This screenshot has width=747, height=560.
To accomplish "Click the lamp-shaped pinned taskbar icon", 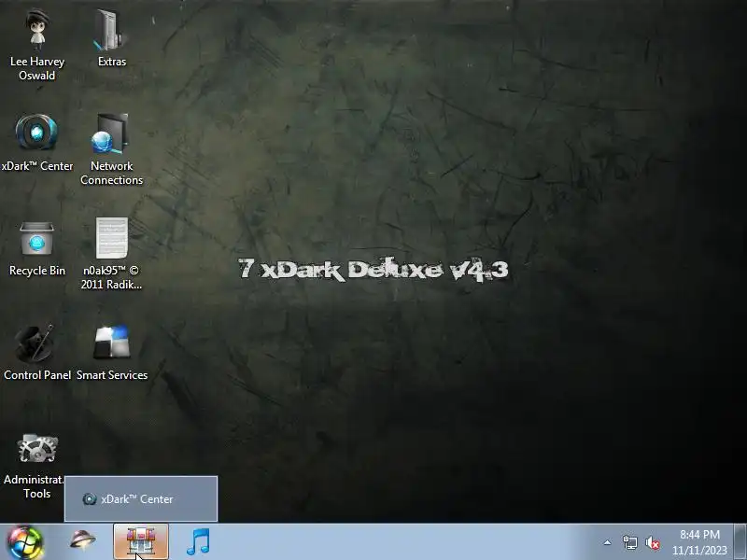I will tap(83, 540).
